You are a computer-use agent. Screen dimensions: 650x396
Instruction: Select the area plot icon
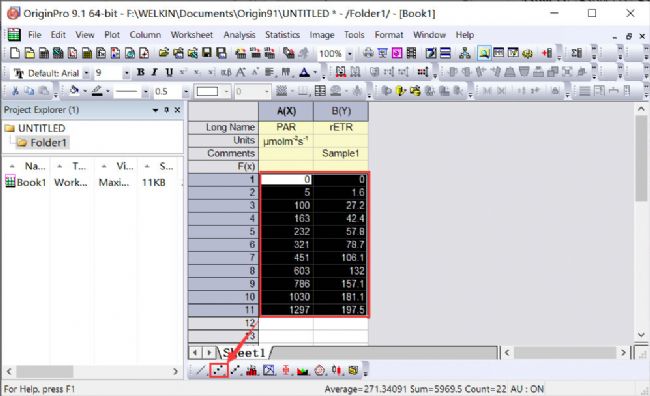[303, 370]
